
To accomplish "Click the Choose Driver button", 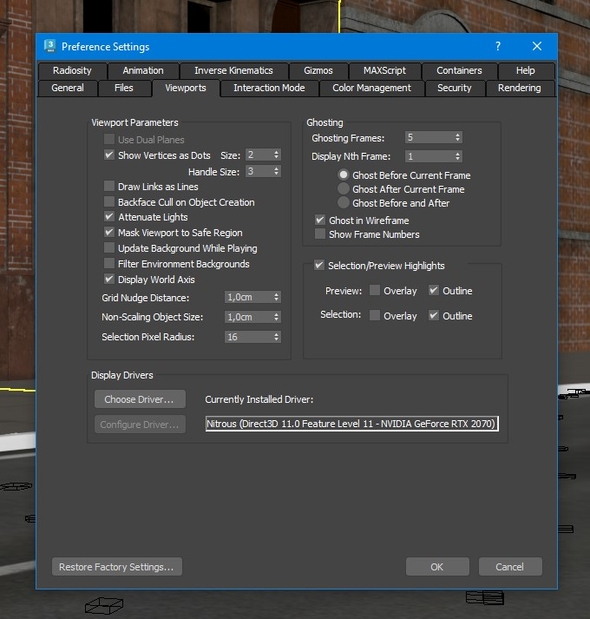I will (x=140, y=399).
